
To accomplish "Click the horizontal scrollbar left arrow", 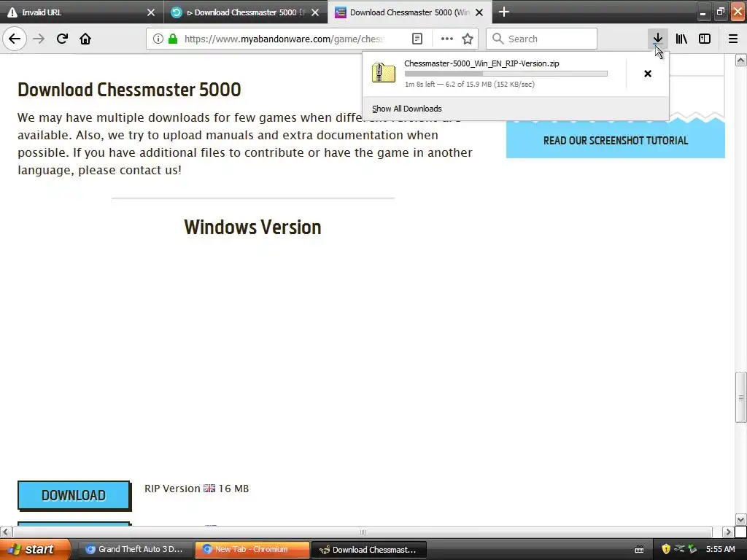I will pyautogui.click(x=5, y=532).
